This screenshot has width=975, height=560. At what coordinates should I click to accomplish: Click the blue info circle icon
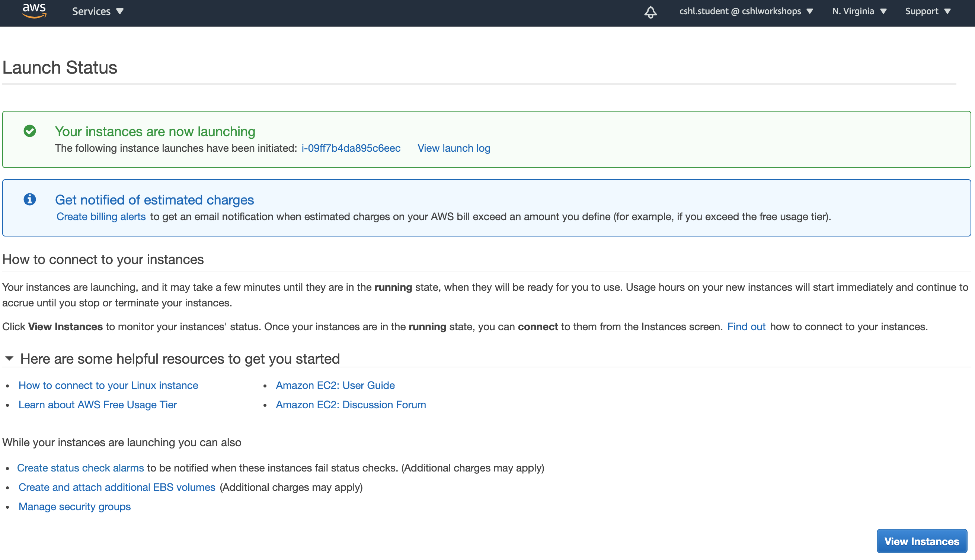tap(29, 199)
